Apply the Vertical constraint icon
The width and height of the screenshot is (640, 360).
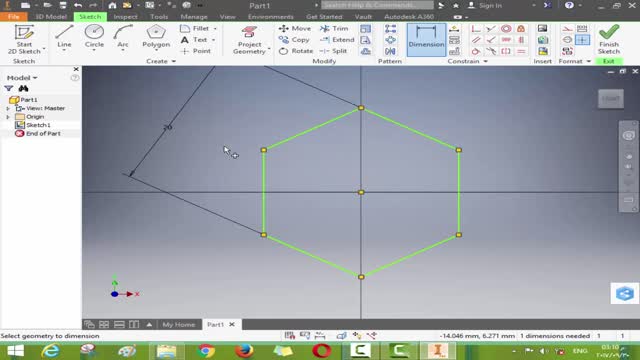click(x=521, y=40)
